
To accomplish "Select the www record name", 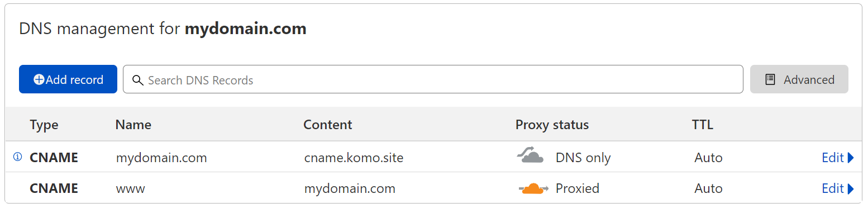I will click(131, 188).
